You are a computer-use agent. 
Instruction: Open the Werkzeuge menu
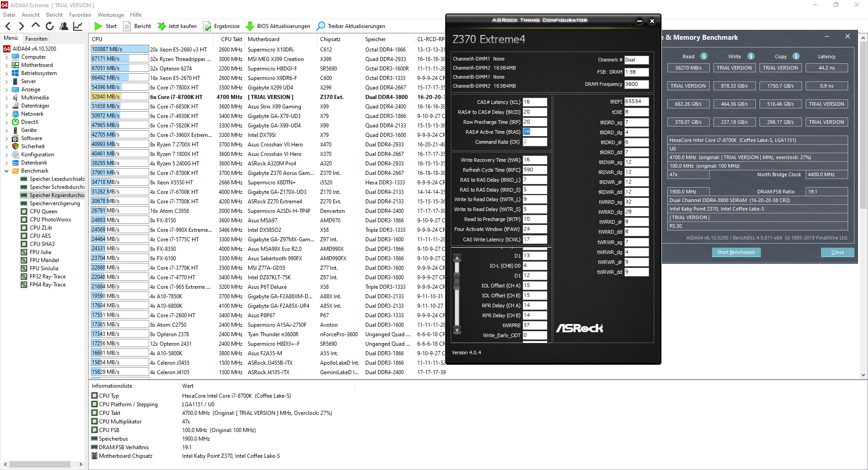pos(111,15)
